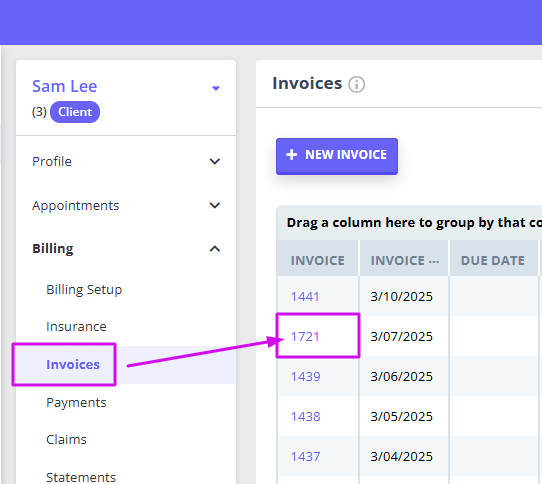Screen dimensions: 542x484
Task: Open invoice 1437 link
Action: (x=306, y=457)
